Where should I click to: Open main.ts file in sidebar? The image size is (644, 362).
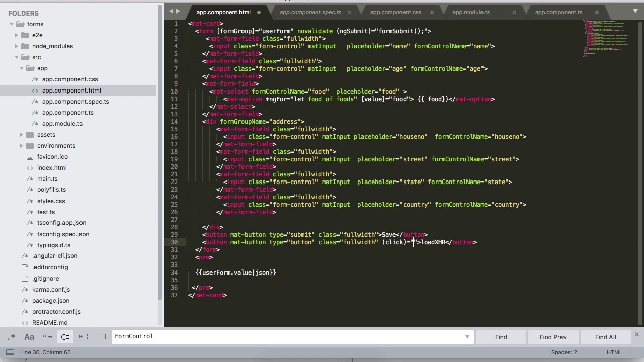pos(47,179)
